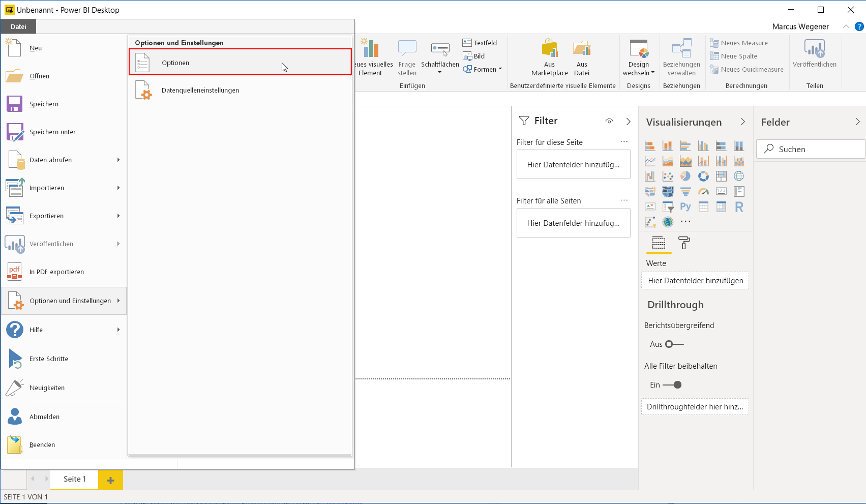
Task: Choose the matrix visualization icon
Action: coord(721,206)
